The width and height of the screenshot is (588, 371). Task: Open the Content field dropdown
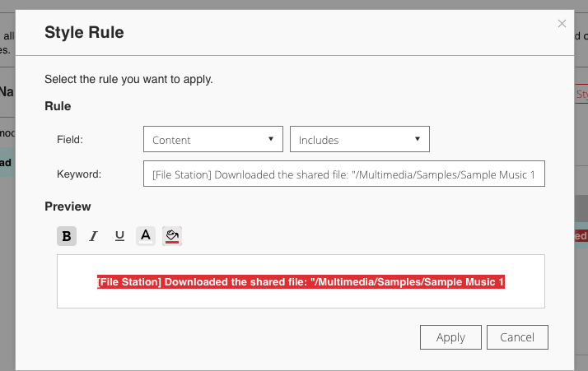coord(212,140)
